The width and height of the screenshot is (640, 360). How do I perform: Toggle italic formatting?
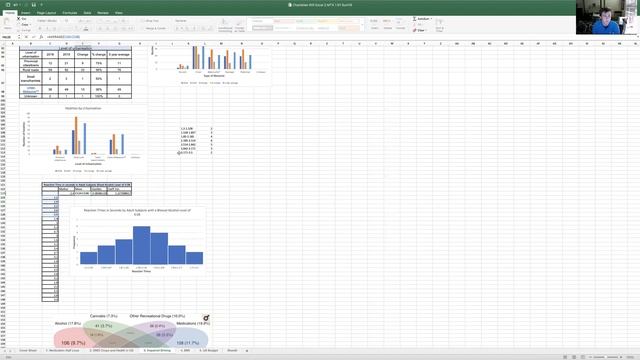tap(47, 29)
